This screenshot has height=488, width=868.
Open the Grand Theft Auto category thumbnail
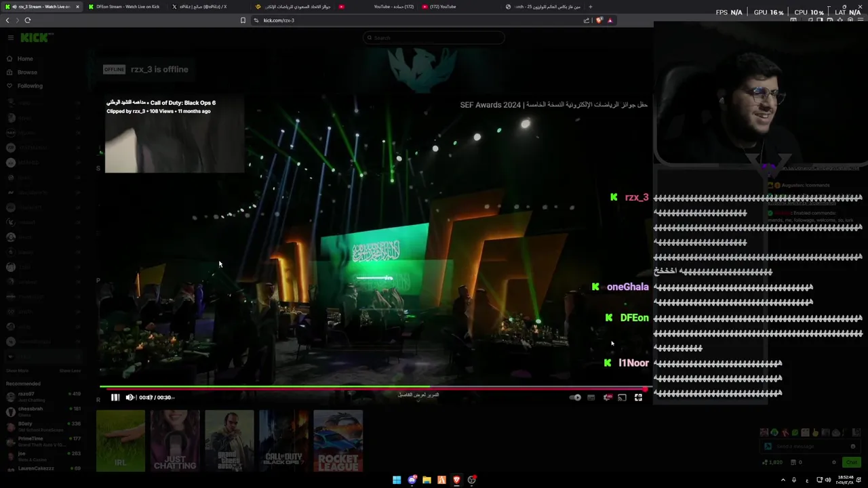229,441
